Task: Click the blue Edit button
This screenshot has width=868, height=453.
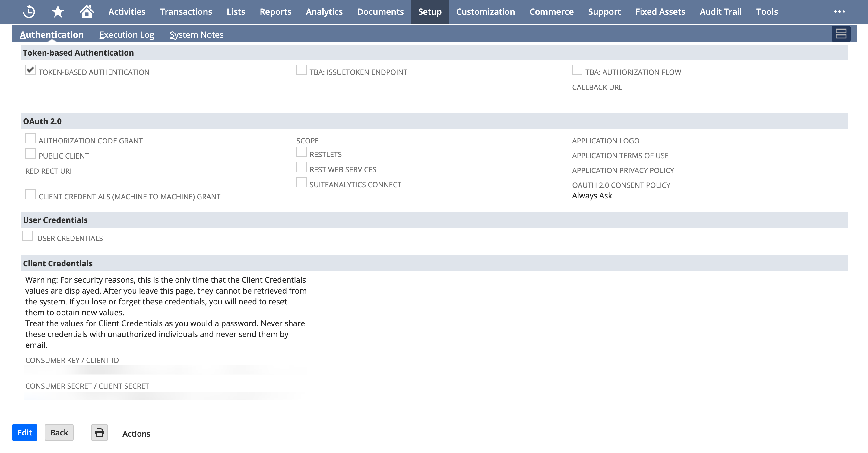Action: pyautogui.click(x=25, y=432)
